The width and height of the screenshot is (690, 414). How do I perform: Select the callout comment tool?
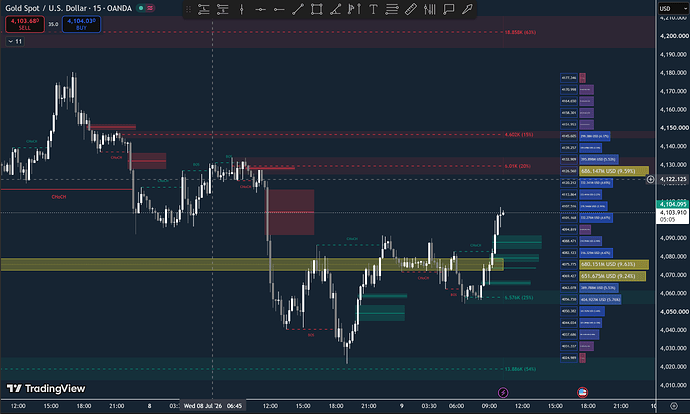(448, 9)
